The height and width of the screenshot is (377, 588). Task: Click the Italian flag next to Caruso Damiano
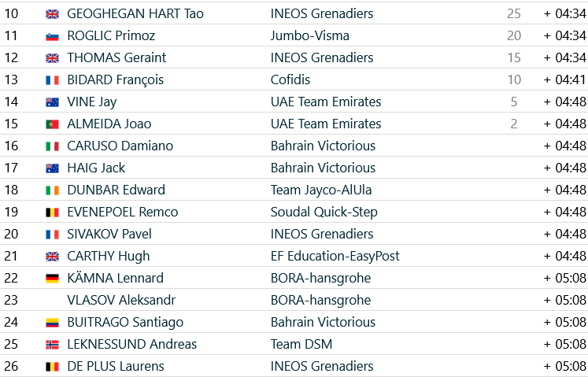pos(52,146)
